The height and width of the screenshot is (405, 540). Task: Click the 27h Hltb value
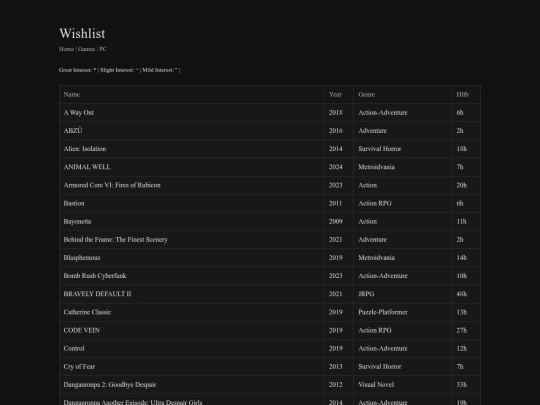click(x=461, y=330)
